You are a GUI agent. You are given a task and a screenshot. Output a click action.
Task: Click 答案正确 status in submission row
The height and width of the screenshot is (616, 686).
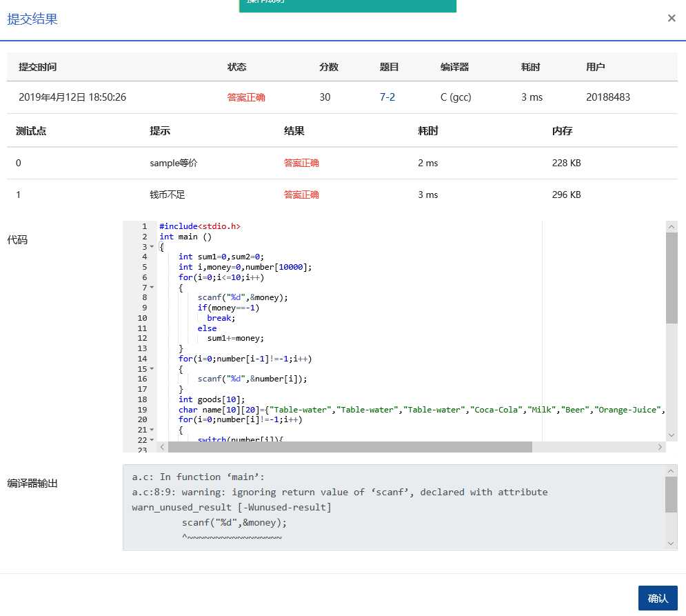246,97
